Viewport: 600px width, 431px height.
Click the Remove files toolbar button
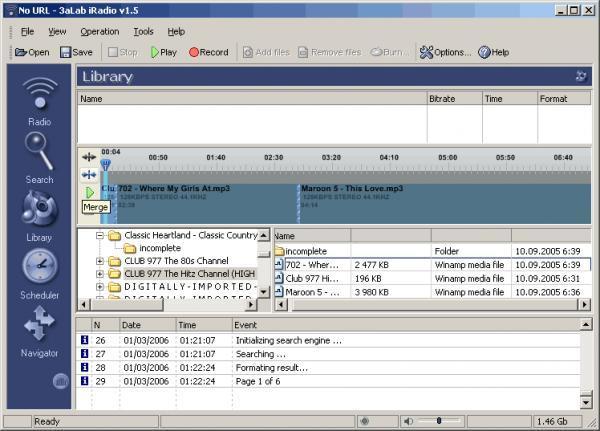(x=330, y=52)
